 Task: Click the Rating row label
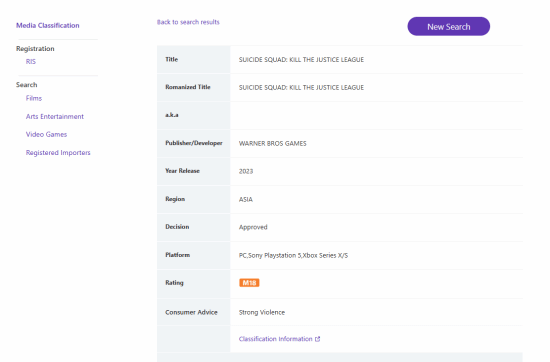click(174, 283)
